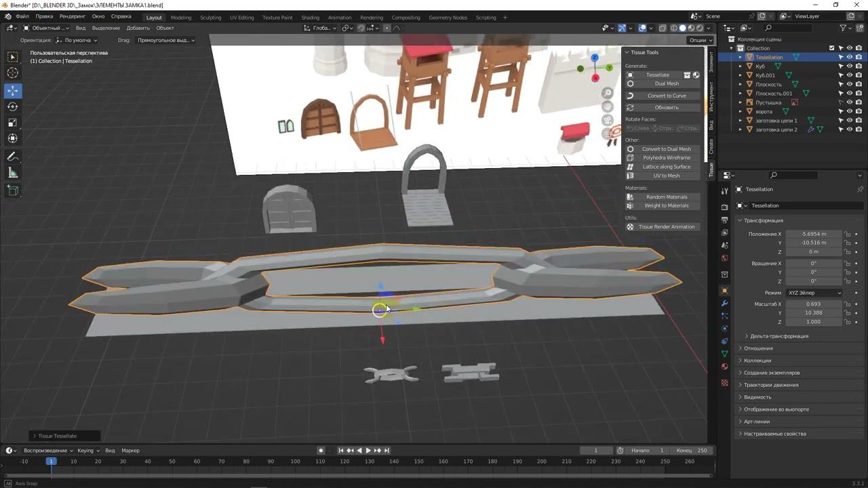The width and height of the screenshot is (868, 488).
Task: Disable rendering for the ворота object
Action: (859, 111)
